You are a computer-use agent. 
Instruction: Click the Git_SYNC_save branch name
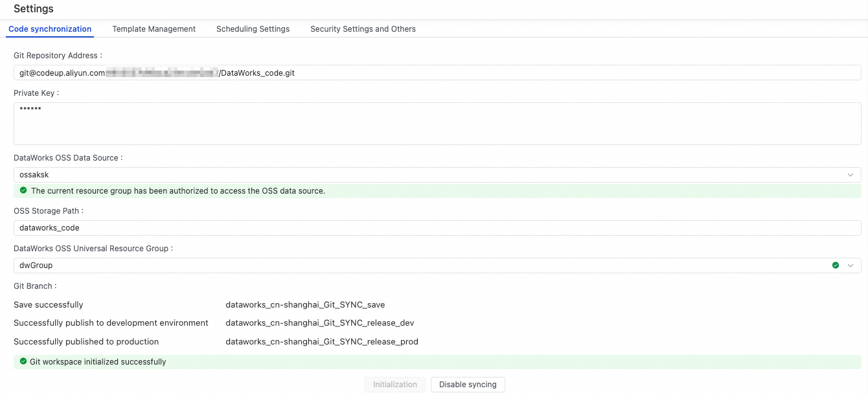[x=305, y=305]
